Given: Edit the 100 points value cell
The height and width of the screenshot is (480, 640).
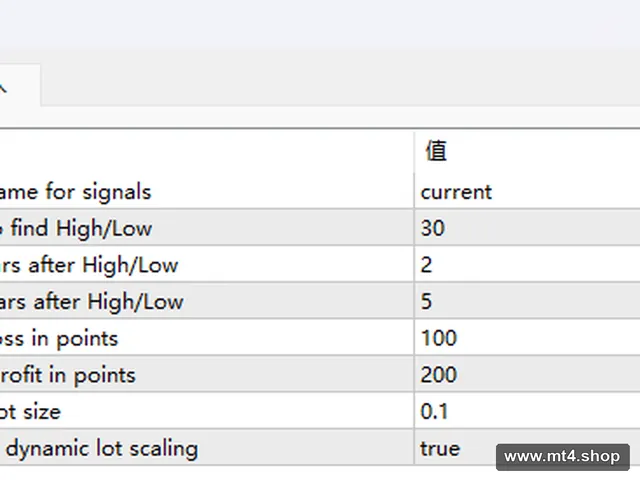Looking at the screenshot, I should [527, 338].
